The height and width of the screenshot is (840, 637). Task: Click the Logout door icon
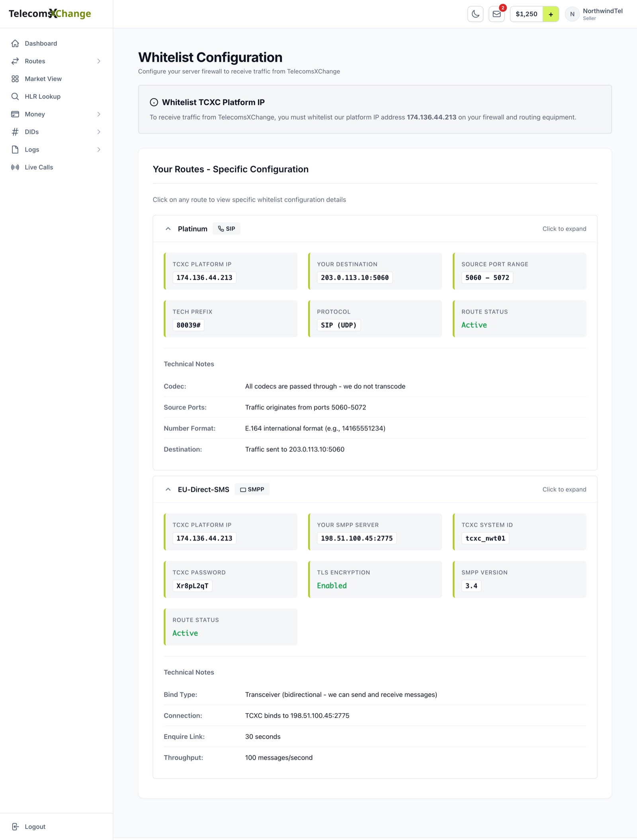click(15, 826)
